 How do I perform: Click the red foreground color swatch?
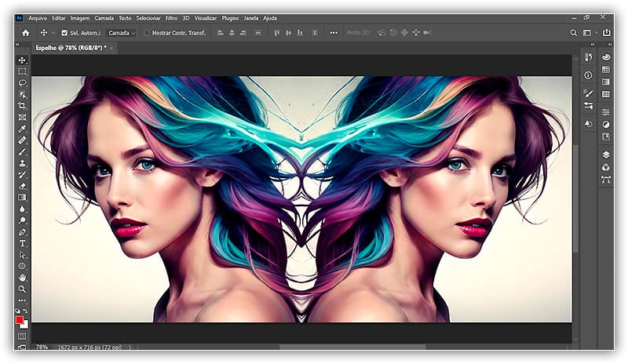19,319
